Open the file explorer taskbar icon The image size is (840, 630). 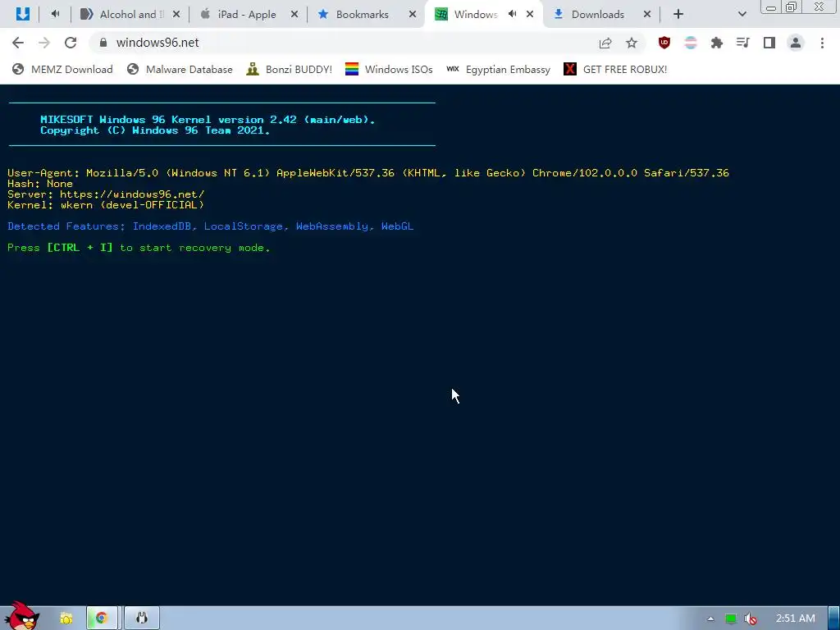(66, 619)
